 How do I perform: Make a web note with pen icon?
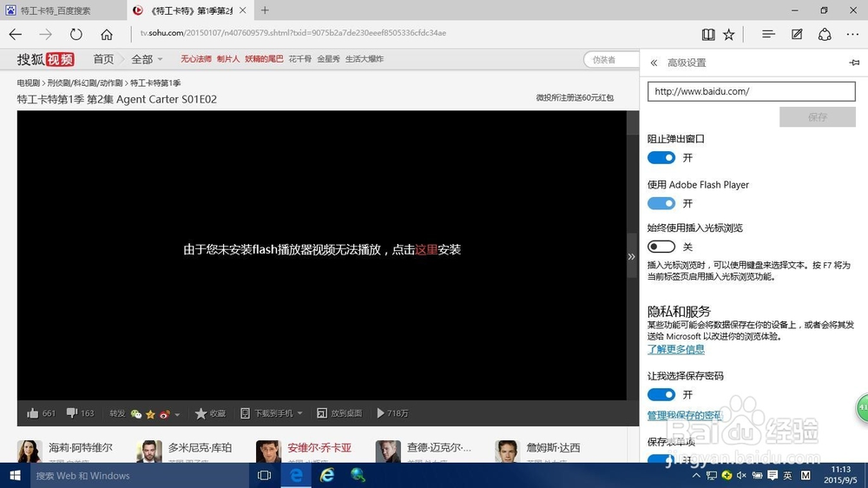[797, 35]
